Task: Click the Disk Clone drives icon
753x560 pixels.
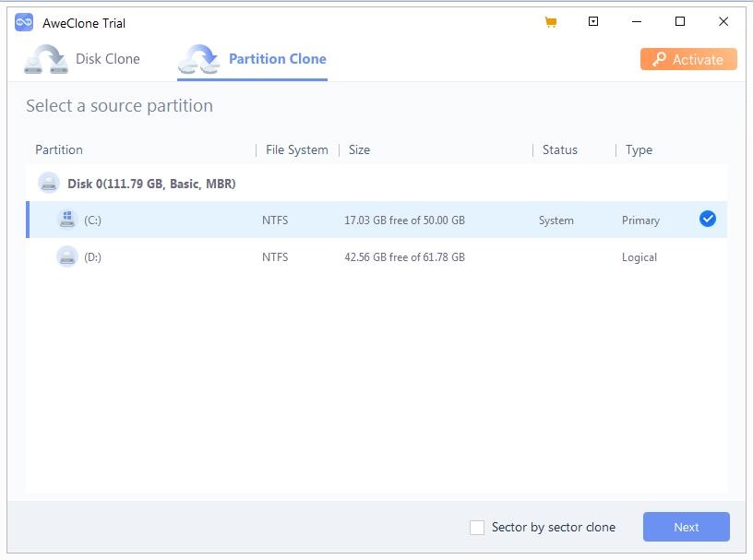Action: coord(46,59)
